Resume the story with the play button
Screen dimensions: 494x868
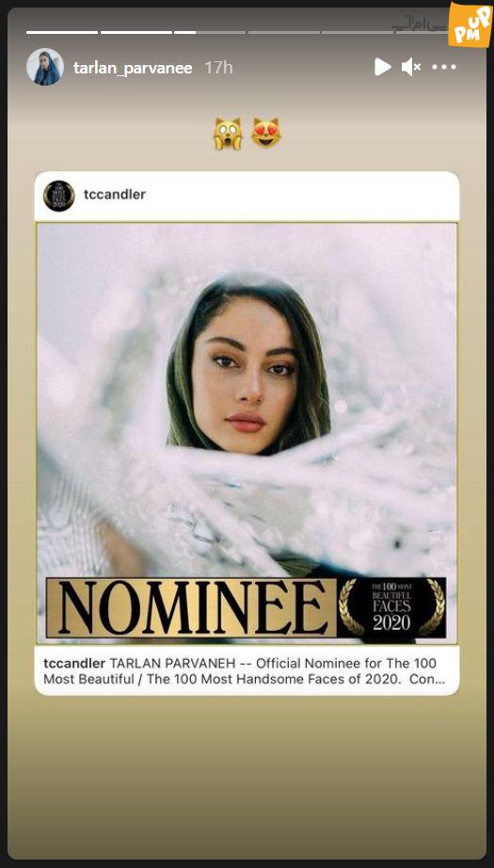click(382, 68)
